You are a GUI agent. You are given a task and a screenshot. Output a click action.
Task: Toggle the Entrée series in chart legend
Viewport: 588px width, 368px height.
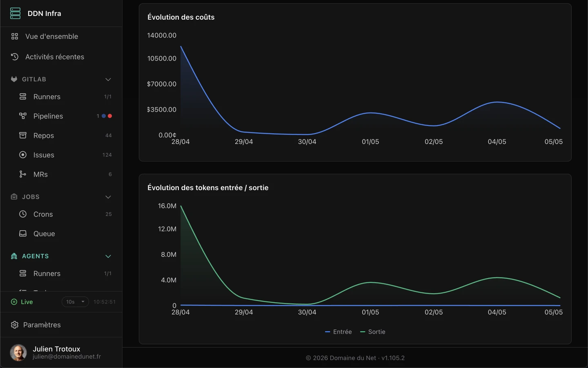pos(338,332)
